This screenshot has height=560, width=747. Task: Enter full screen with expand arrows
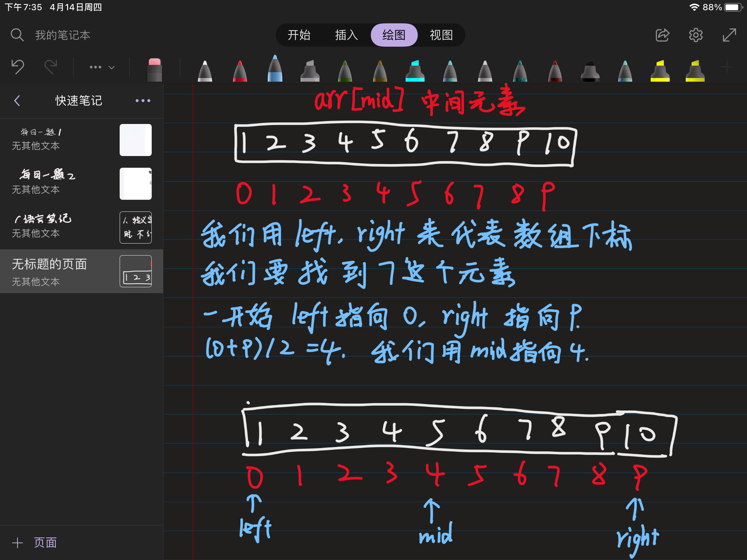click(729, 35)
